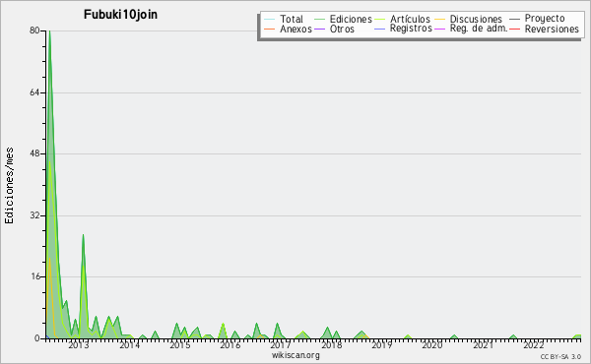Select the Proyecto legend entry
Image resolution: width=591 pixels, height=364 pixels.
click(x=545, y=19)
